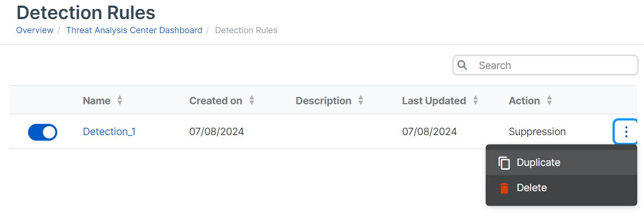The image size is (644, 218).
Task: Click the Detection Rules breadcrumb text
Action: [x=246, y=30]
